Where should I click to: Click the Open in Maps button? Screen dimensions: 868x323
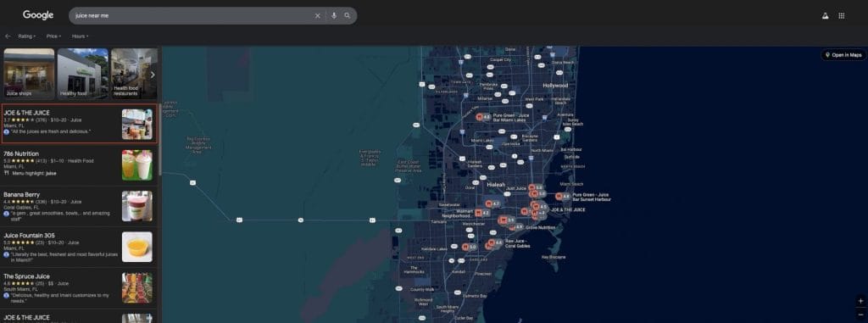click(x=843, y=55)
